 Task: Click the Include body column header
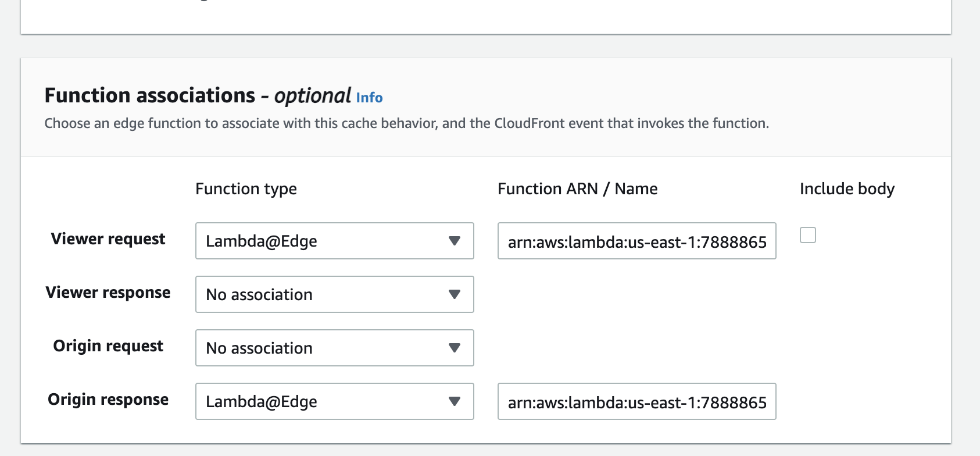847,189
